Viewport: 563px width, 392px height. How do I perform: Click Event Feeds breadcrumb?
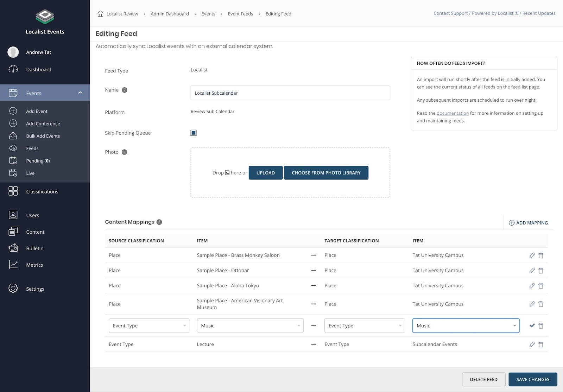pyautogui.click(x=240, y=14)
